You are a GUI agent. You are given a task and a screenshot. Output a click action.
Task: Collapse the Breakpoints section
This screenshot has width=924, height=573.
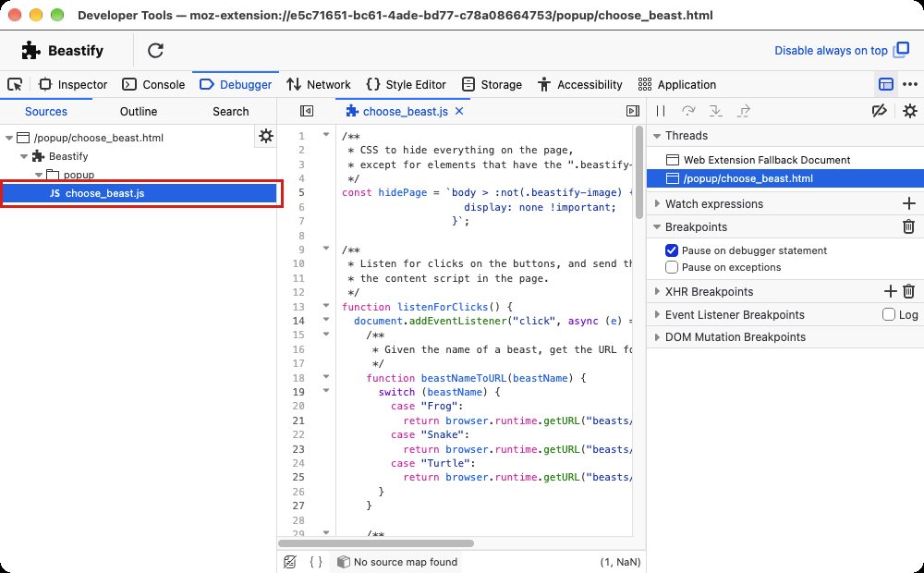[657, 227]
